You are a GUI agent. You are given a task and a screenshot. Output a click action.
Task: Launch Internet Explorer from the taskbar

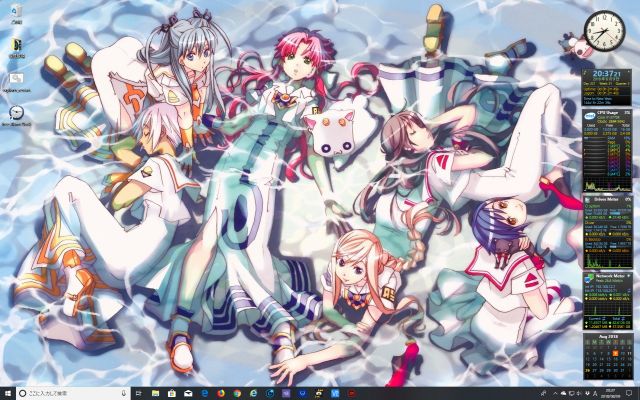pyautogui.click(x=253, y=393)
